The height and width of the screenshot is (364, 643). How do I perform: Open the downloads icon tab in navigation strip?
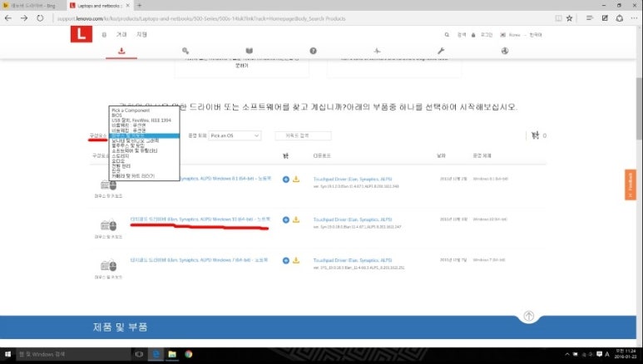pos(121,51)
